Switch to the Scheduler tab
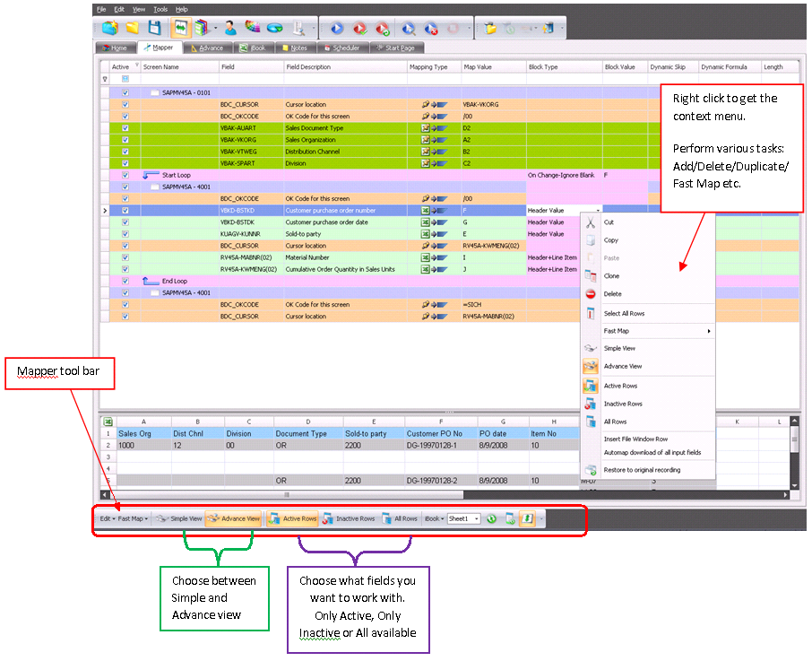Screen dimensions: 812x661 pos(344,48)
